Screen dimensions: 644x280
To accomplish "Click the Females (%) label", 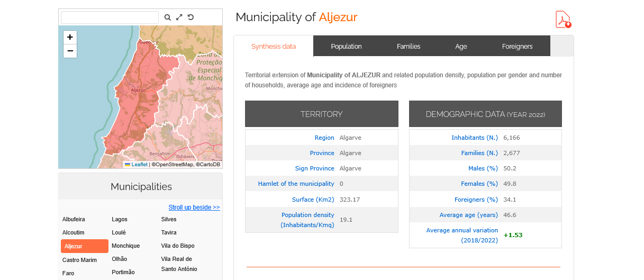I will pos(479,184).
